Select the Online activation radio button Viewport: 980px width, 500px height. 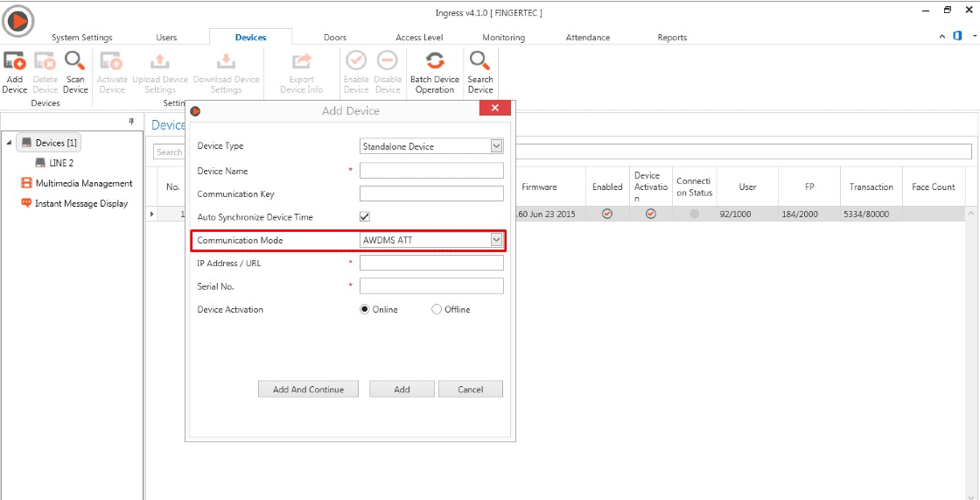pyautogui.click(x=365, y=309)
